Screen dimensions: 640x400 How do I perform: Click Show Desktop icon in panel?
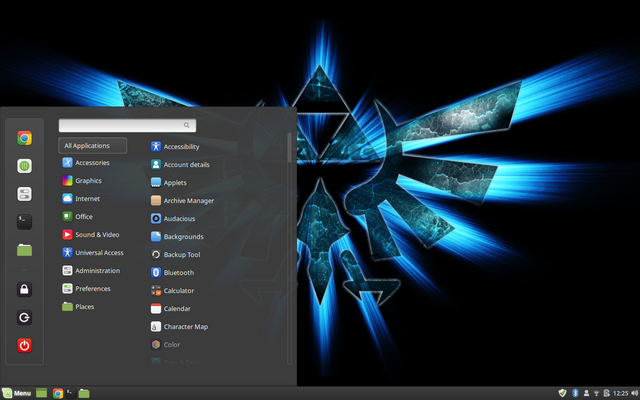(42, 393)
